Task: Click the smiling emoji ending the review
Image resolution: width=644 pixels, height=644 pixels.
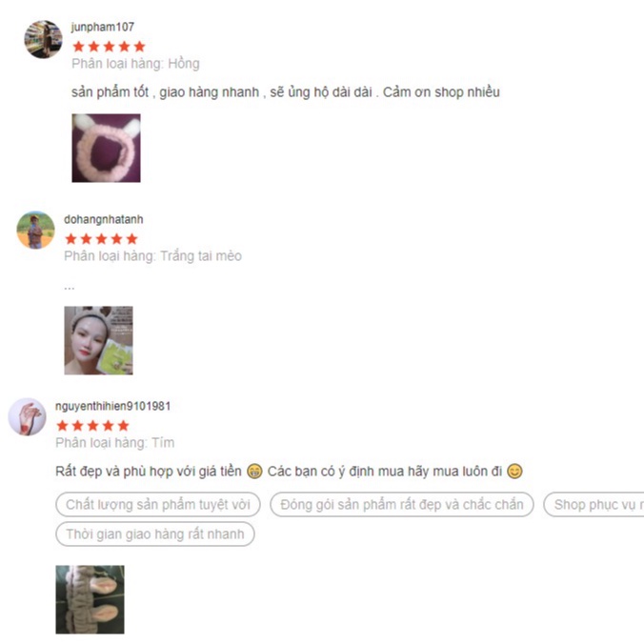Action: pos(514,471)
